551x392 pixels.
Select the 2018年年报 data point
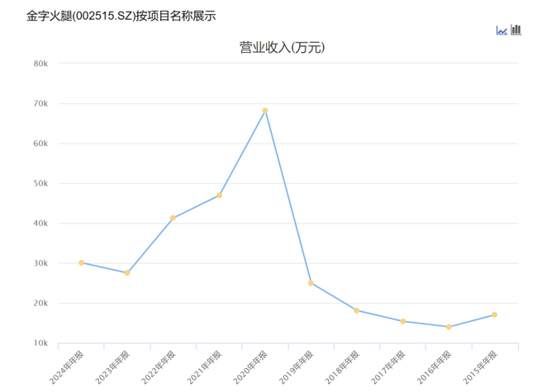pyautogui.click(x=357, y=310)
